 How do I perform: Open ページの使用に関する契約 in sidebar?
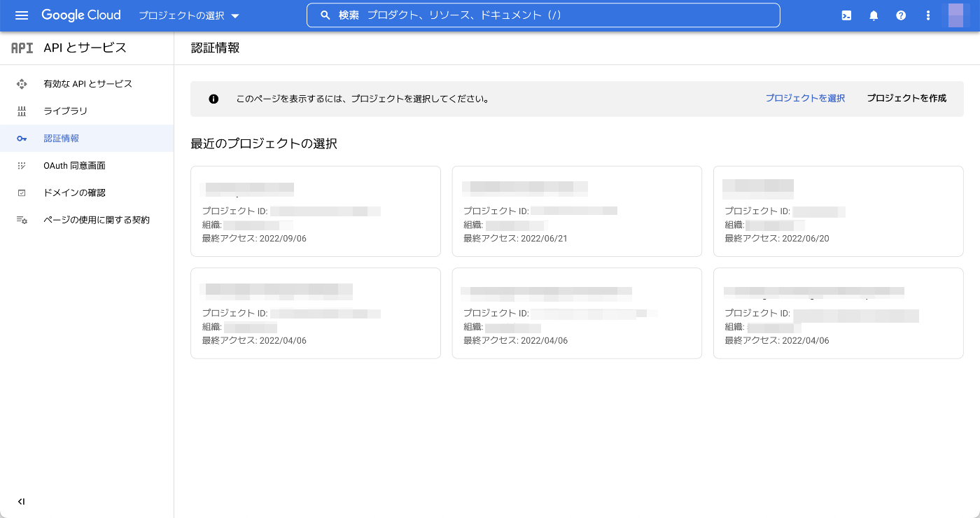87,220
